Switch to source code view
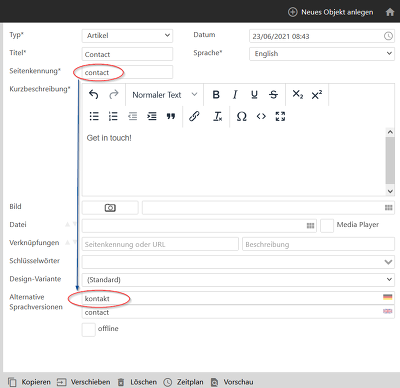Viewport: 400px width, 388px height. [261, 116]
